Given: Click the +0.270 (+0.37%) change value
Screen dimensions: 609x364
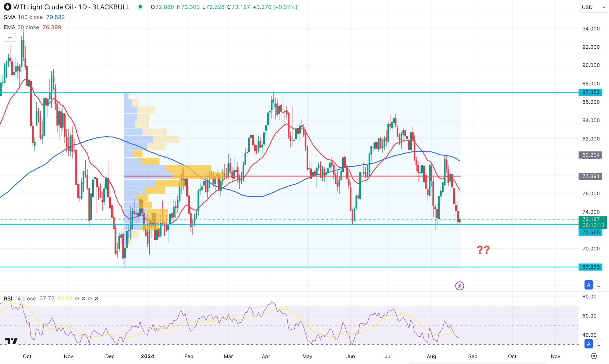Looking at the screenshot, I should pyautogui.click(x=275, y=7).
